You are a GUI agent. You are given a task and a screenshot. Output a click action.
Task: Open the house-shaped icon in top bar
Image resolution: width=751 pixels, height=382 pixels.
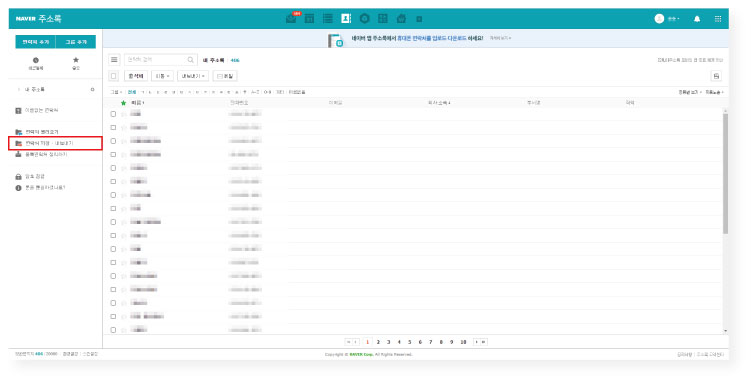pos(401,19)
